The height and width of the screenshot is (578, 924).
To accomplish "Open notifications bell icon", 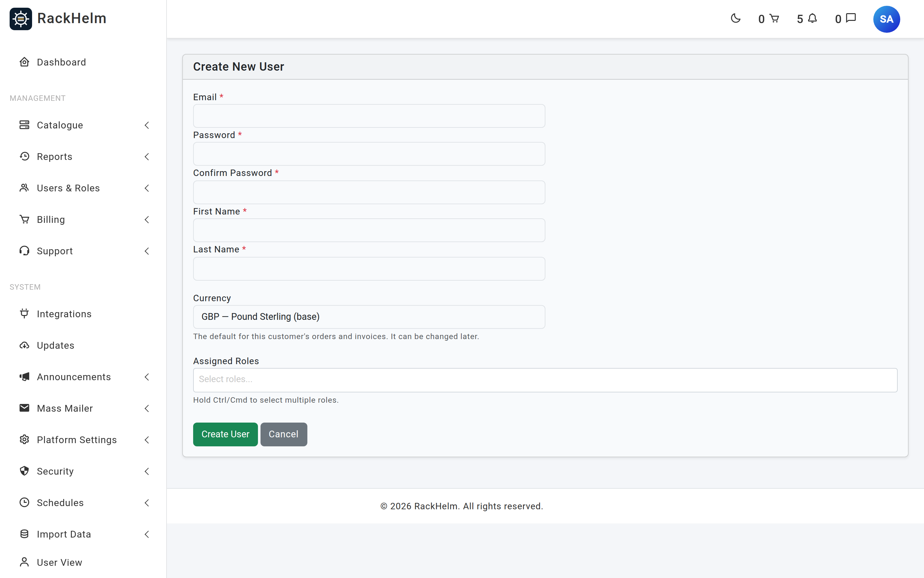I will click(812, 18).
